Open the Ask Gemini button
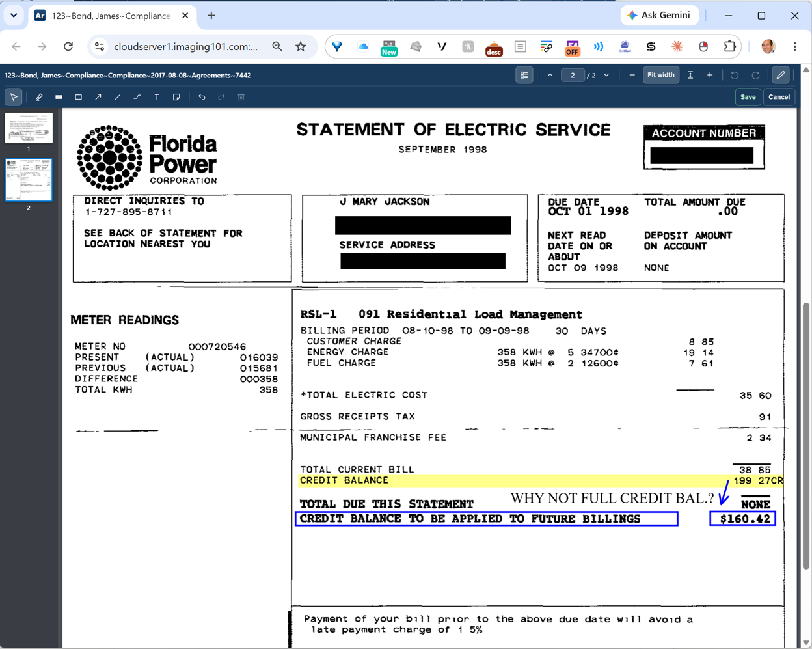 click(x=660, y=15)
